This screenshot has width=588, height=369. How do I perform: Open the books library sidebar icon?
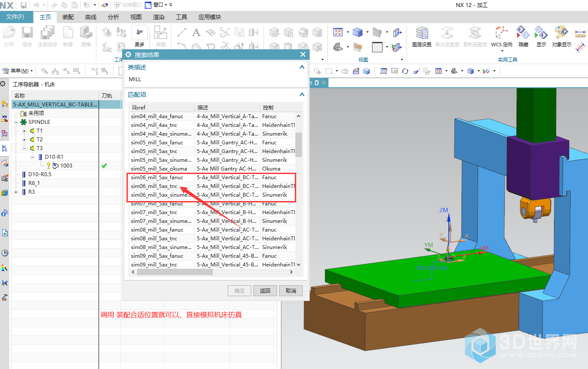[x=5, y=192]
